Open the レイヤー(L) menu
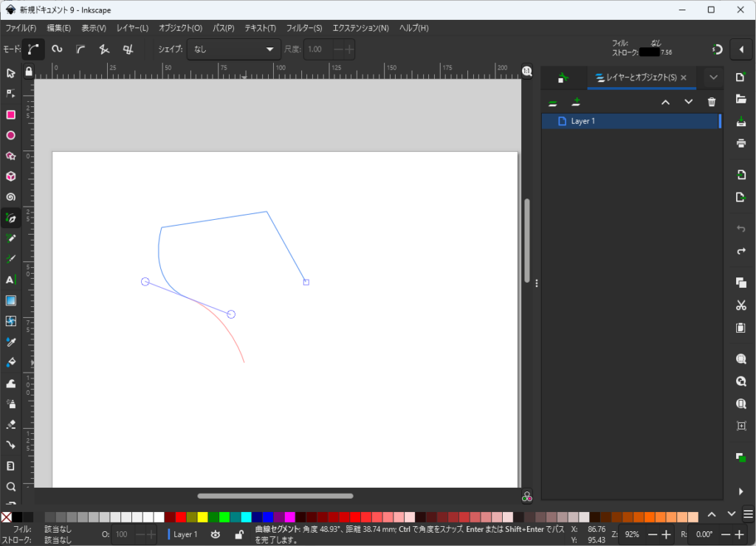This screenshot has height=546, width=756. tap(133, 28)
